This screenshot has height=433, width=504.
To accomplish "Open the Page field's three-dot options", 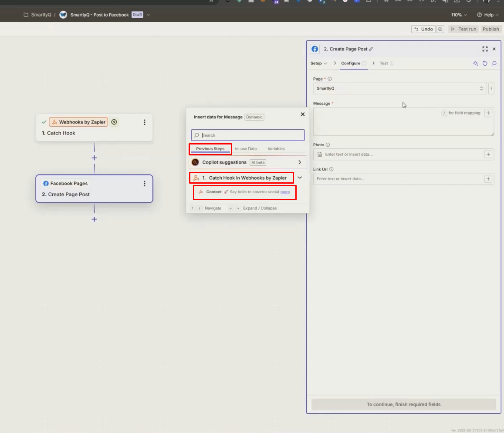I will [491, 89].
